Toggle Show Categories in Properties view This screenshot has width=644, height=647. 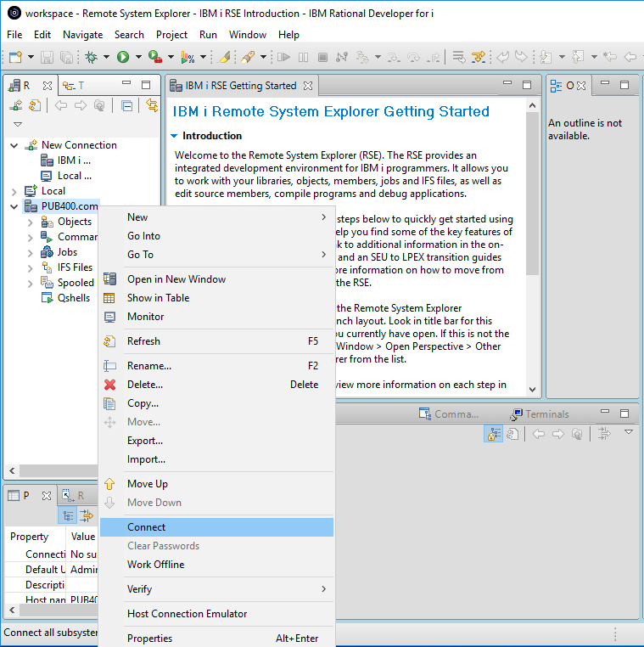coord(67,515)
